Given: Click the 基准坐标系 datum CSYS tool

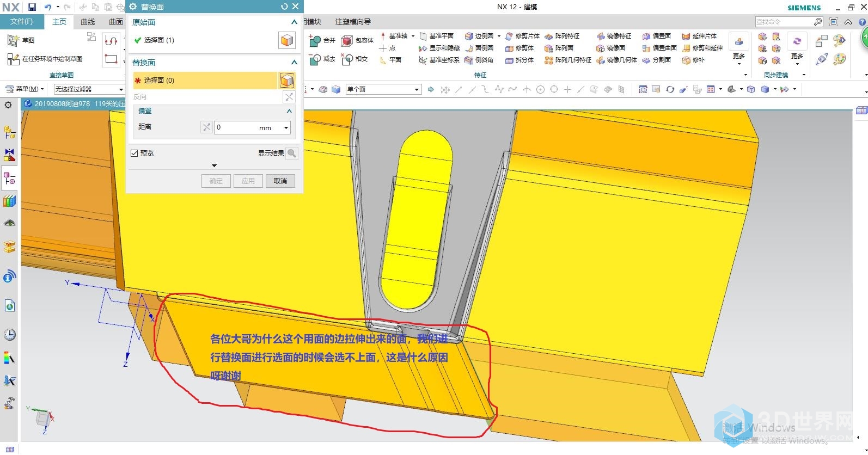Looking at the screenshot, I should coord(439,60).
